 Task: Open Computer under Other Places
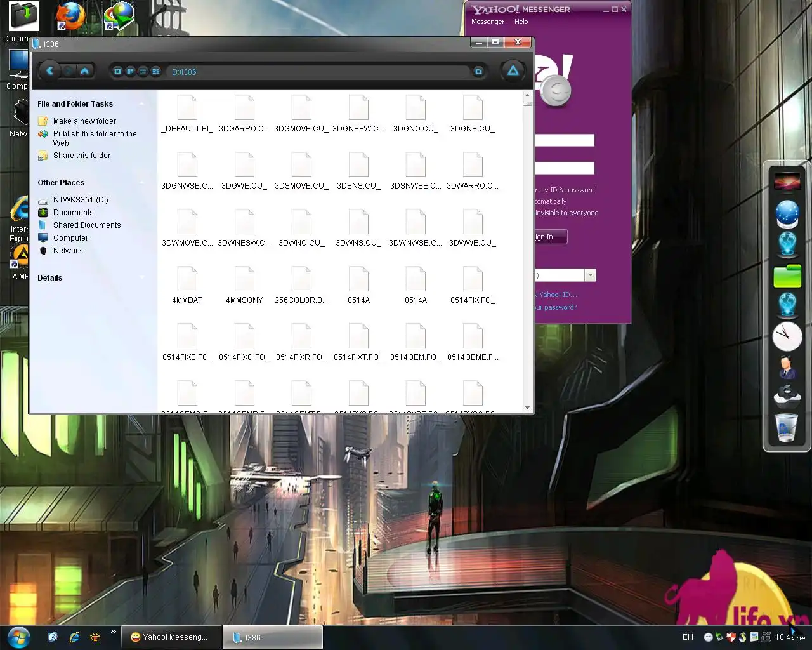coord(70,238)
